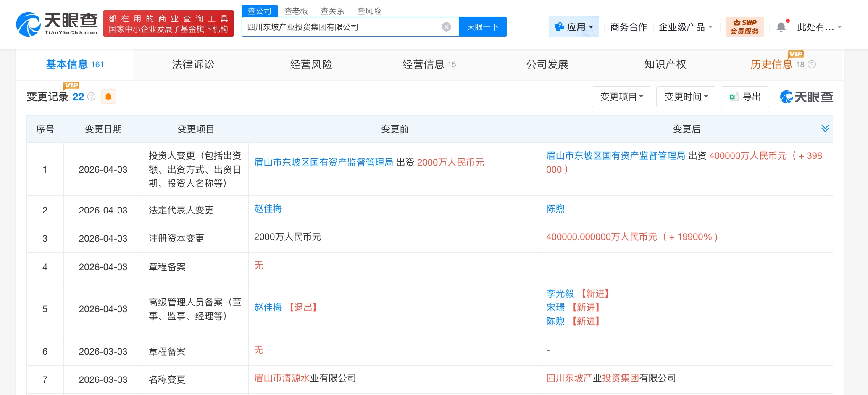Open the notification bell in header
Image resolution: width=868 pixels, height=395 pixels.
tap(781, 27)
